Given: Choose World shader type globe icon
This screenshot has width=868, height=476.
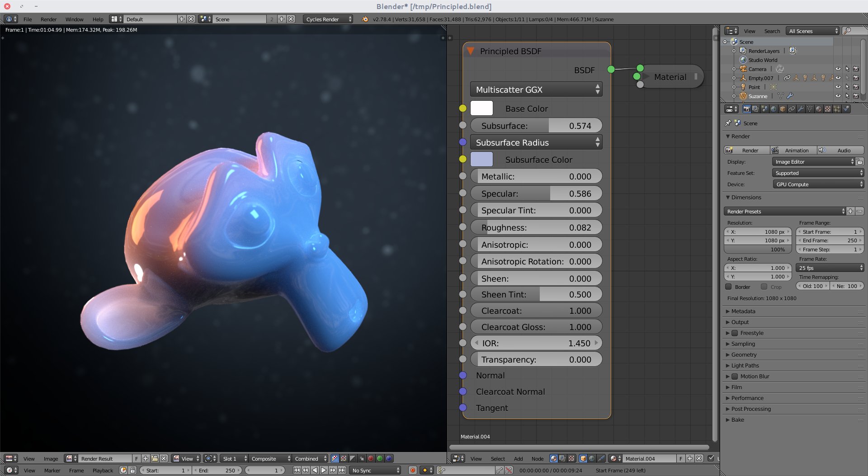Looking at the screenshot, I should 592,458.
